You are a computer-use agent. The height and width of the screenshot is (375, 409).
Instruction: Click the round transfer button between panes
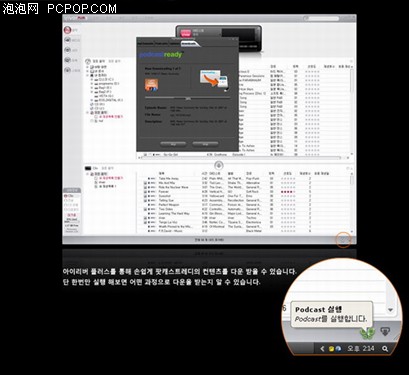[x=219, y=165]
